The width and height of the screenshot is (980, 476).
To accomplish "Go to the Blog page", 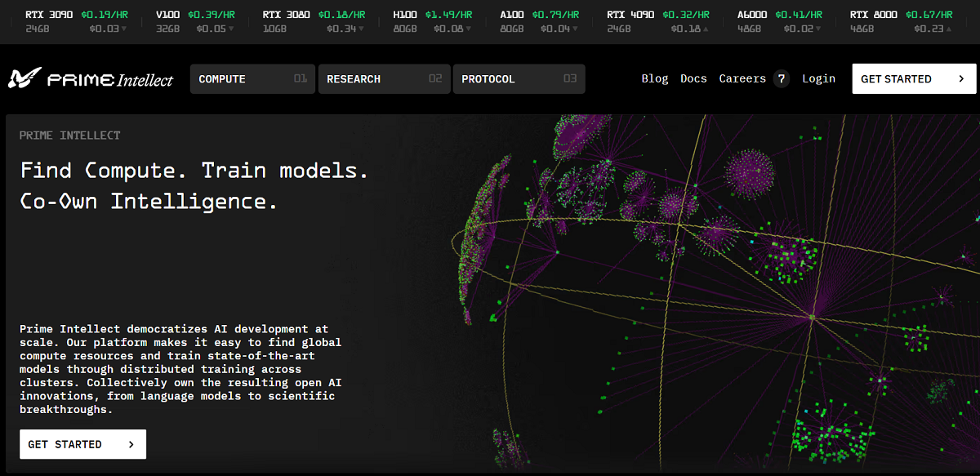I will 654,79.
